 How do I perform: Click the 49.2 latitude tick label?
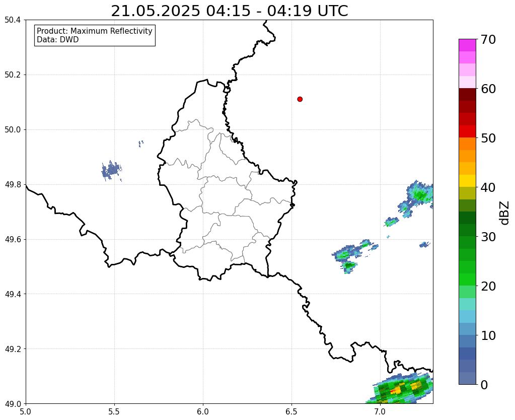point(13,348)
